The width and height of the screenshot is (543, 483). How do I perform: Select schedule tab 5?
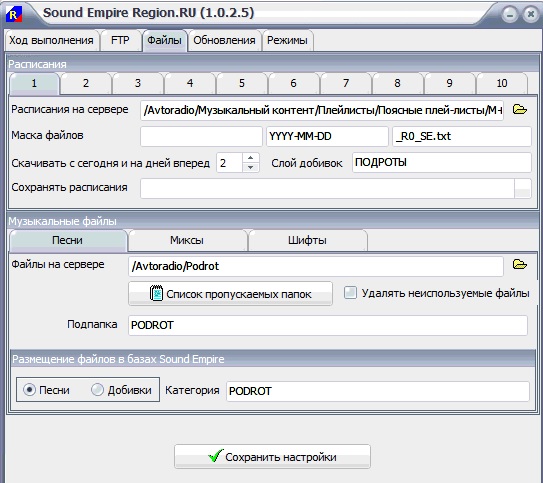tap(242, 83)
